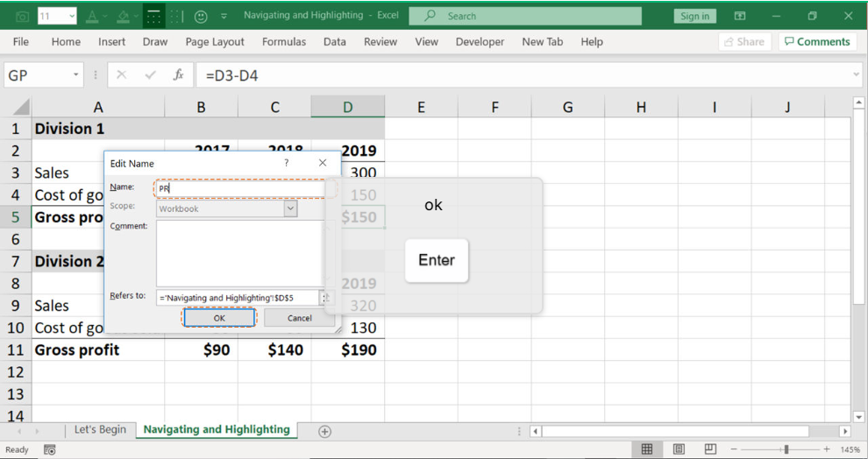Image resolution: width=868 pixels, height=459 pixels.
Task: Open the Formulas tab
Action: (x=284, y=42)
